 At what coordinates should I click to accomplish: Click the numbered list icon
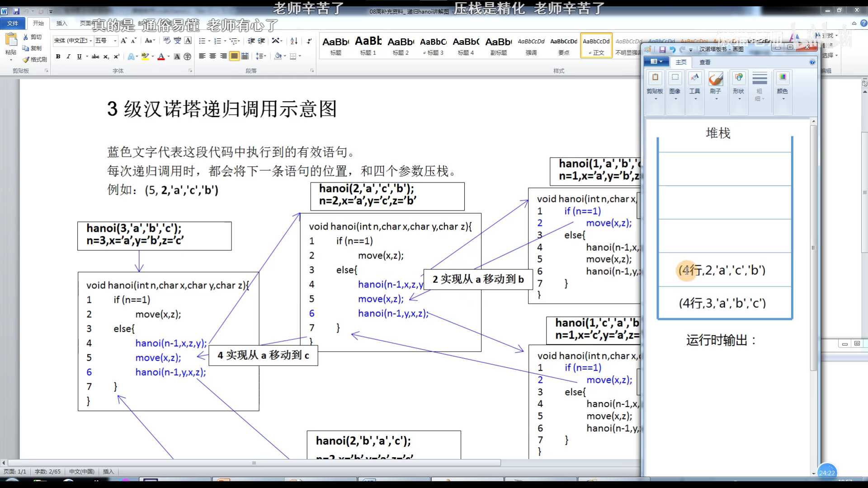pos(217,41)
